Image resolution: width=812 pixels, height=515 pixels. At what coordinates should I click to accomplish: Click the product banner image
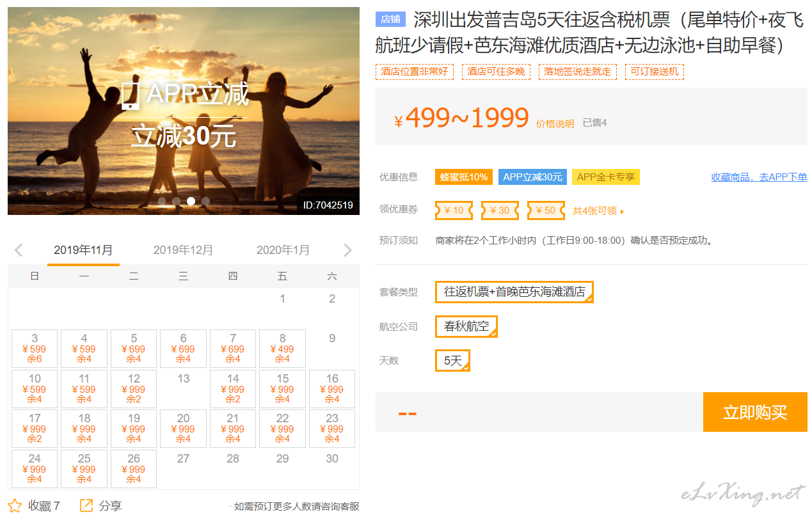click(x=184, y=111)
